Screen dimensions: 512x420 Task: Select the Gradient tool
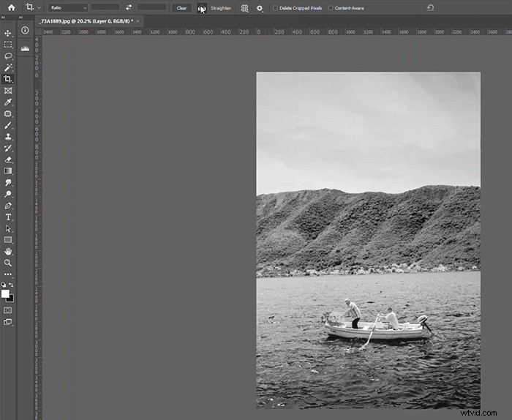click(x=8, y=171)
